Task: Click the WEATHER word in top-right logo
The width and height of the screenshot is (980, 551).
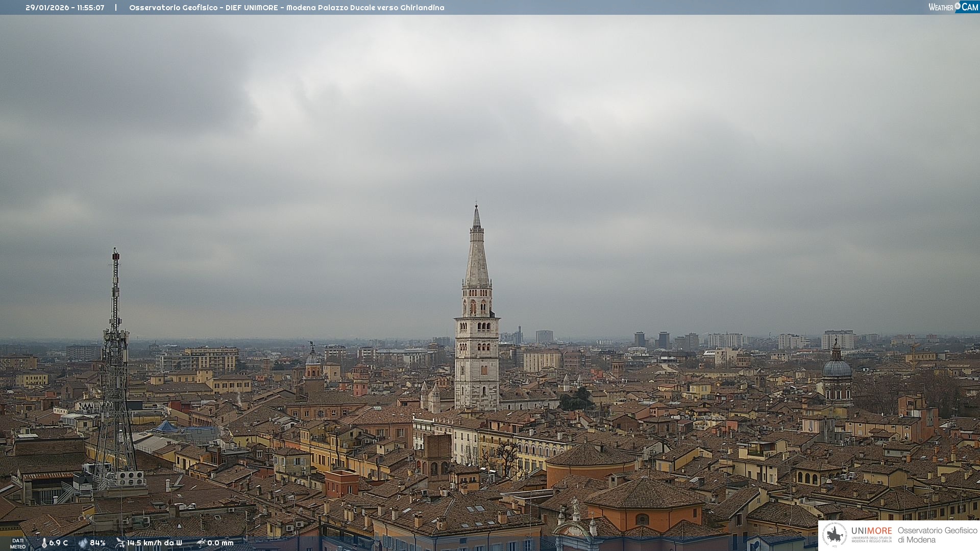Action: (x=940, y=7)
